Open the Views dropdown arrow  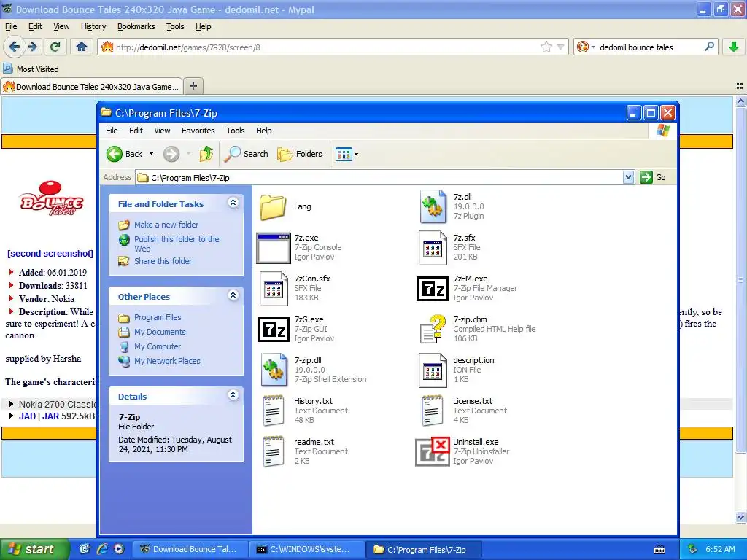pyautogui.click(x=356, y=155)
